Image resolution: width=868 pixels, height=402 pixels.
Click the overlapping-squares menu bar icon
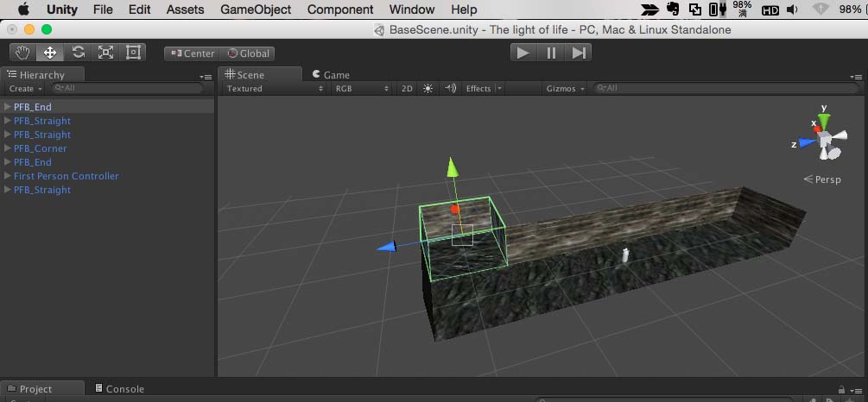[x=694, y=9]
